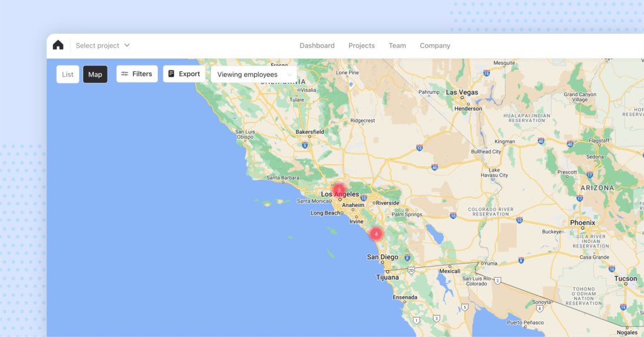Click the Kingman map label
The image size is (644, 337).
click(x=505, y=141)
